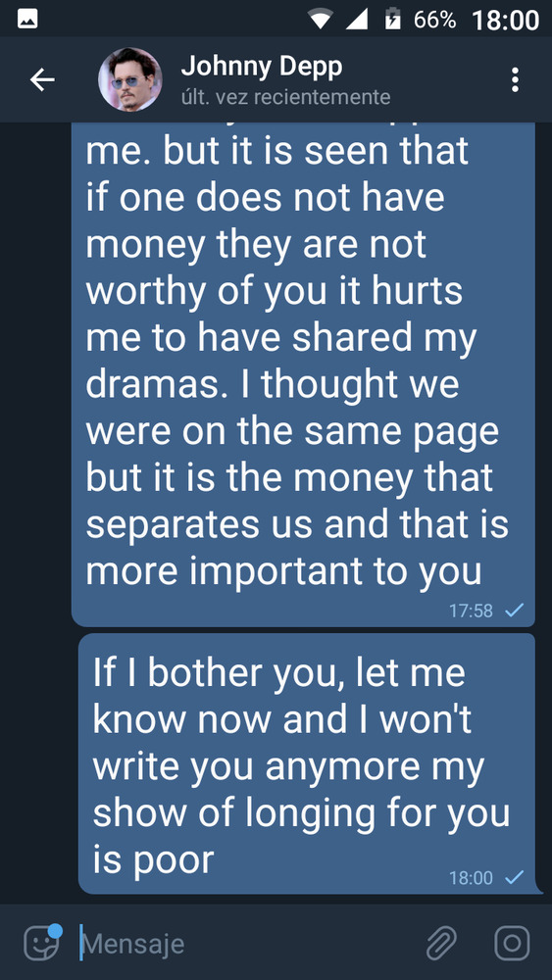Select the 'If I bother you' message
Screen dimensions: 552x980
[x=307, y=763]
